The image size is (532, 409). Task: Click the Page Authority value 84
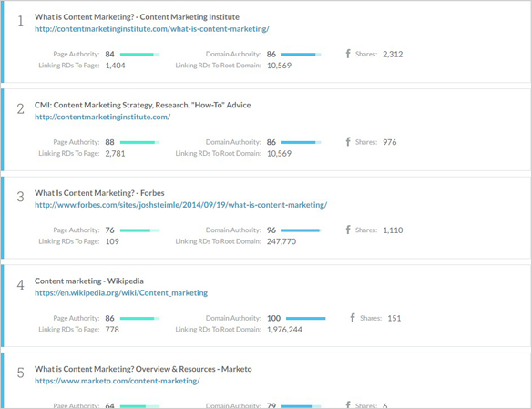(109, 55)
